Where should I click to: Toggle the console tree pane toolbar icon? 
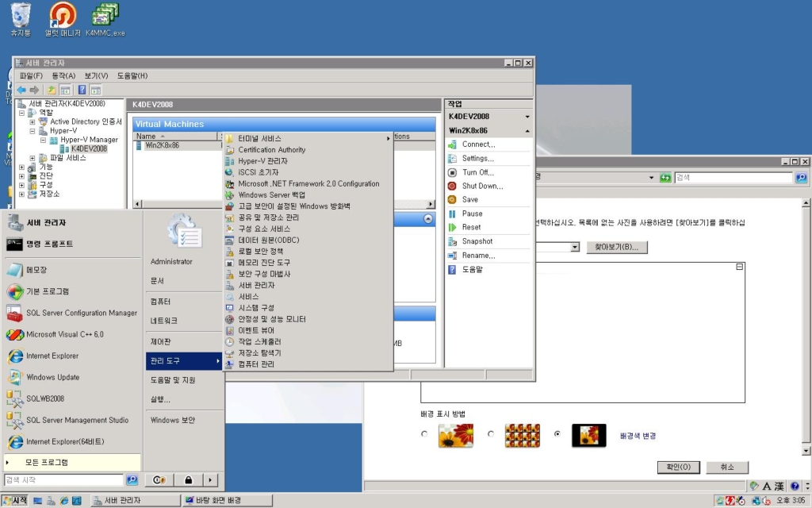[65, 90]
